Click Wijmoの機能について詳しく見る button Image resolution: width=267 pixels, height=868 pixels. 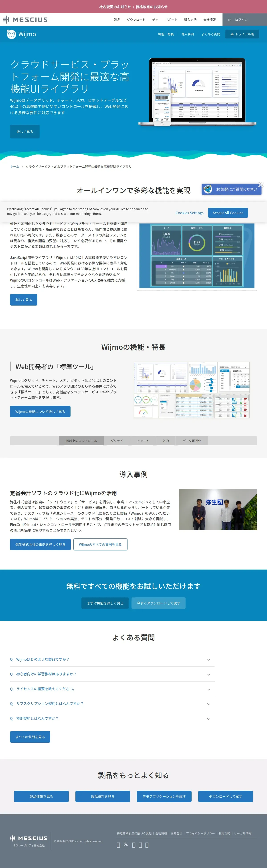pyautogui.click(x=40, y=411)
